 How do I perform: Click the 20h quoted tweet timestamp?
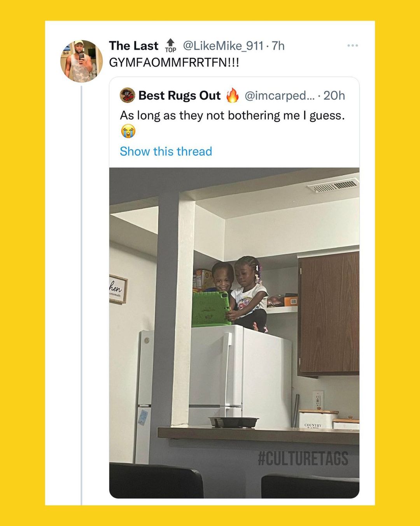point(334,95)
